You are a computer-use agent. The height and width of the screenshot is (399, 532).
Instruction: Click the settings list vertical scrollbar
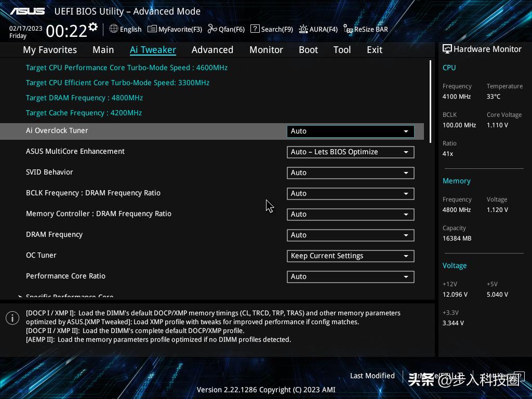tap(430, 101)
